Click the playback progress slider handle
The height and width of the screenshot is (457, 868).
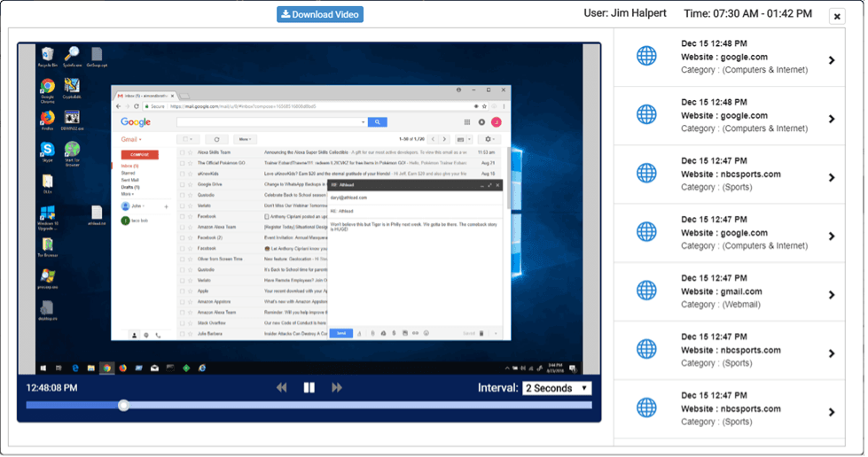124,405
